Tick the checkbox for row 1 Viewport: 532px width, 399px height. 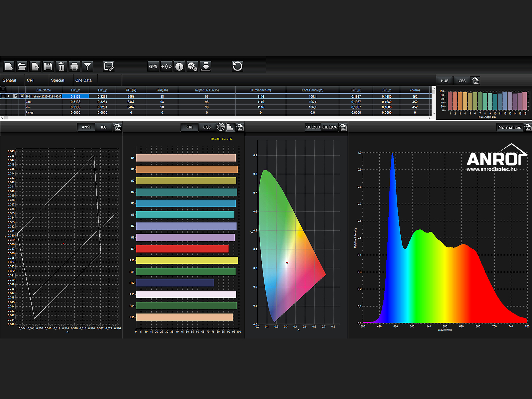[3, 96]
